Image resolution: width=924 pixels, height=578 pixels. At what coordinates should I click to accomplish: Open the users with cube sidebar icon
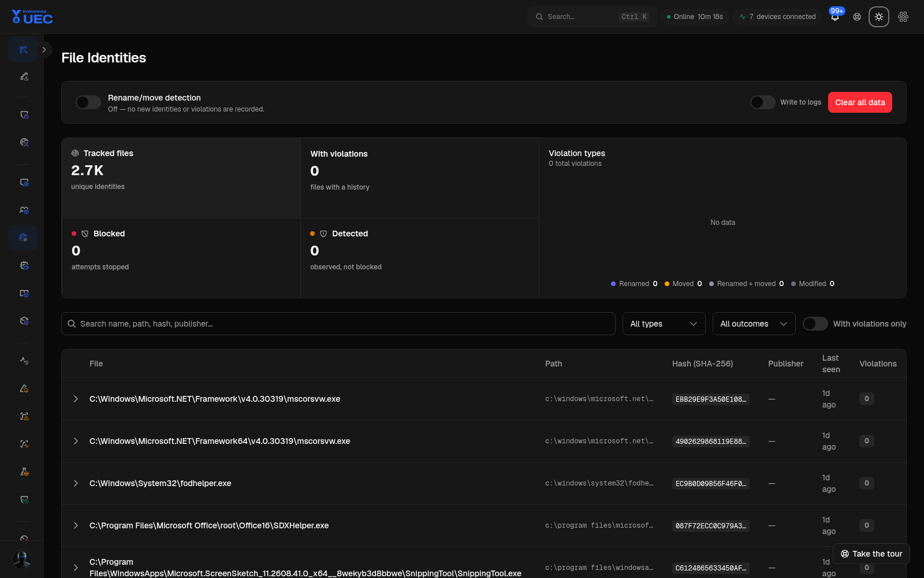pos(23,210)
